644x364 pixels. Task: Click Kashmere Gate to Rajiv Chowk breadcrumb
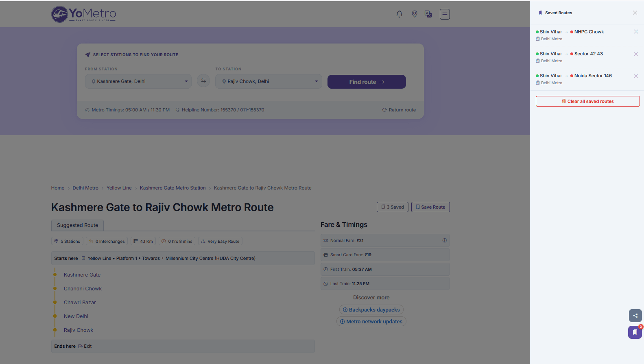point(263,188)
